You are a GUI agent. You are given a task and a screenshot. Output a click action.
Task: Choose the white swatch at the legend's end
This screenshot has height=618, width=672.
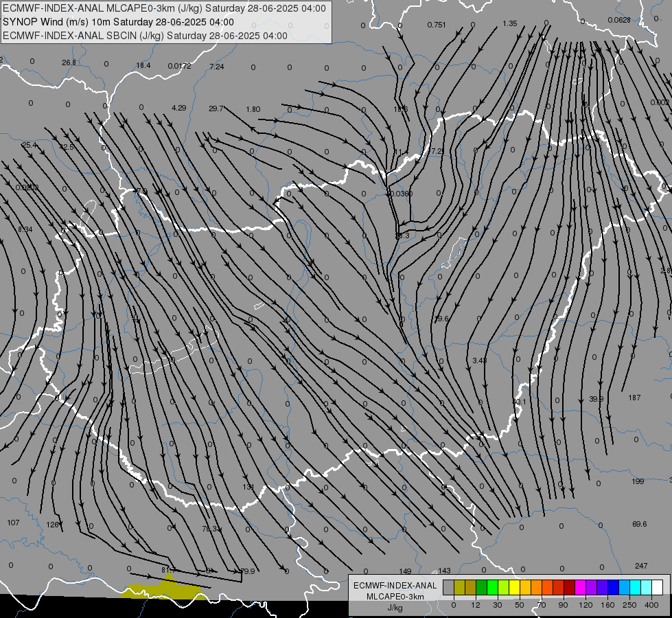(657, 587)
